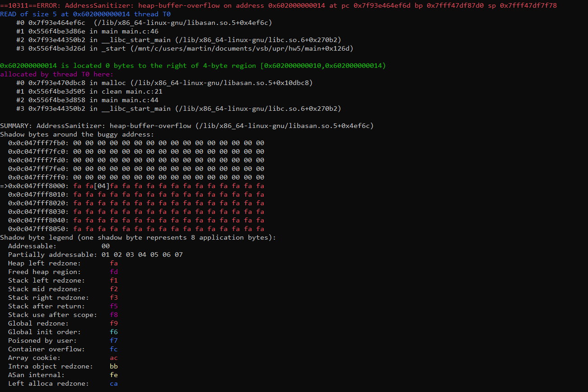Click the ca Left alloca redzone value
Screen dimensions: 588x392
point(114,383)
